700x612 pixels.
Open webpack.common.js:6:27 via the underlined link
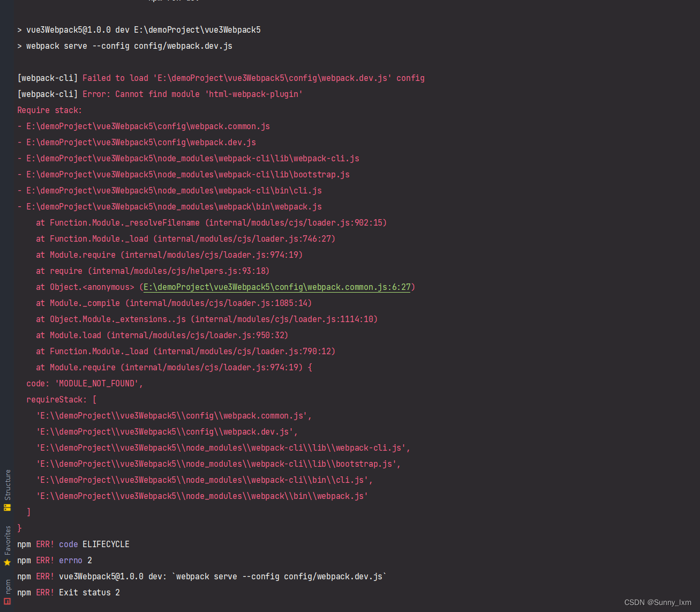tap(276, 287)
